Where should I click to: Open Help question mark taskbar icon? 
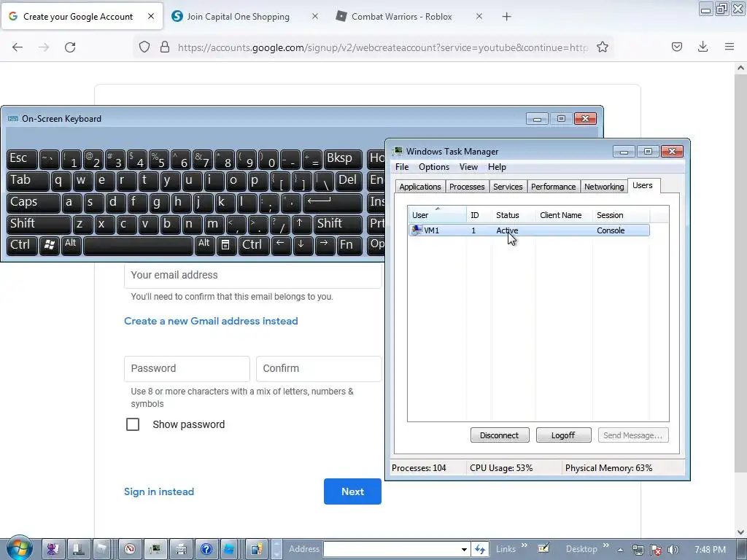coord(206,549)
